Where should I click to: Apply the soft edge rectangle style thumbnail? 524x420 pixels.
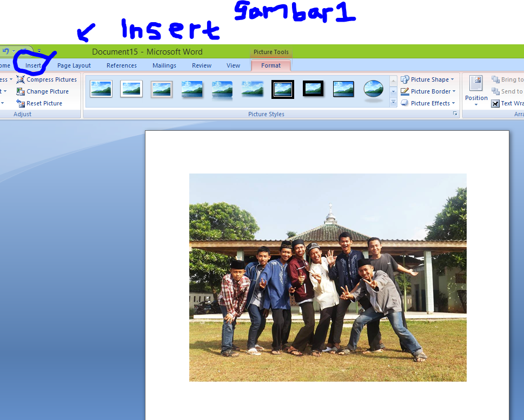(x=253, y=89)
